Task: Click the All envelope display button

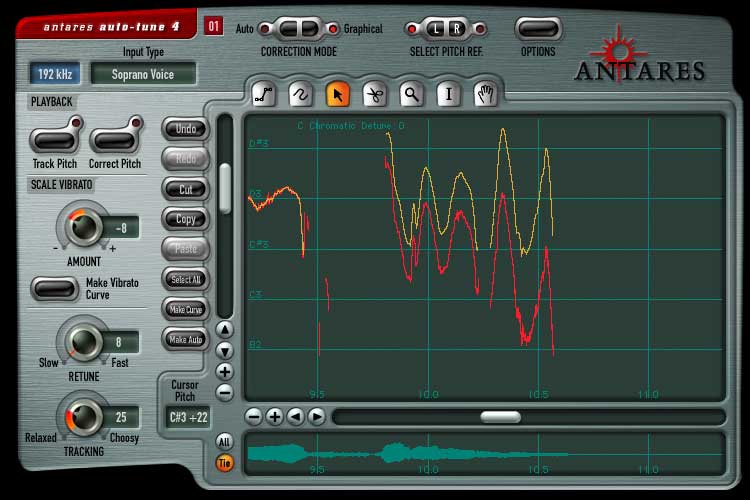Action: pos(224,441)
